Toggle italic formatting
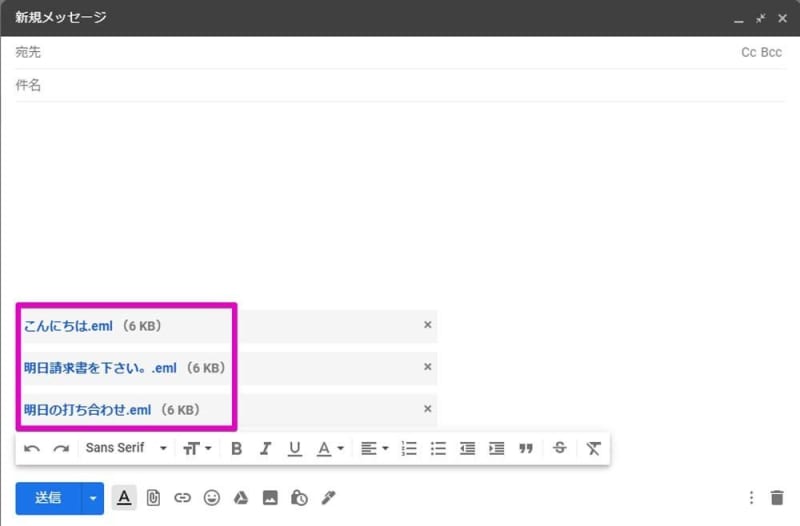This screenshot has height=526, width=800. pyautogui.click(x=265, y=448)
